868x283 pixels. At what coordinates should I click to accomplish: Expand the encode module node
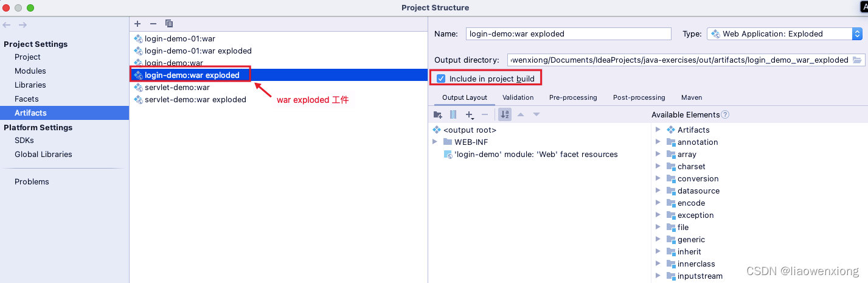tap(658, 203)
